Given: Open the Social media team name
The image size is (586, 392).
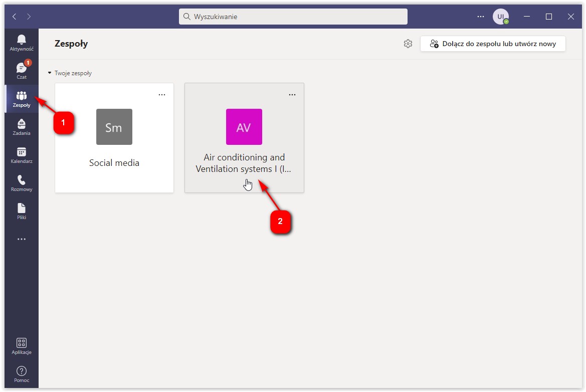Looking at the screenshot, I should [x=114, y=162].
